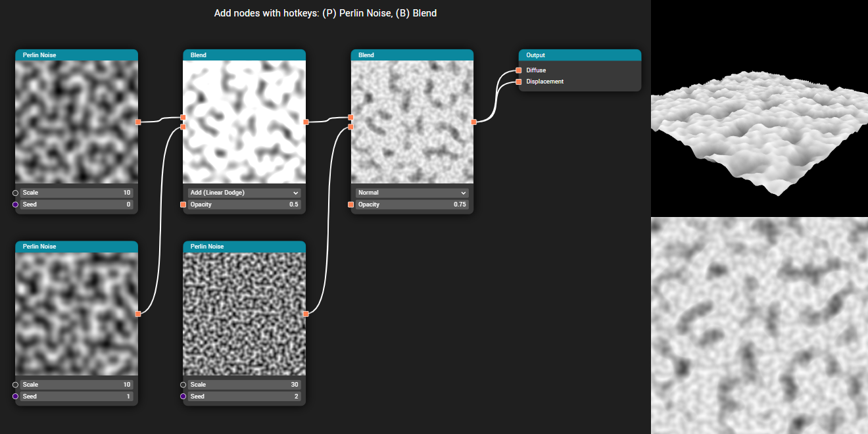
Task: Click output port of top-left Perlin Noise node
Action: (x=139, y=122)
